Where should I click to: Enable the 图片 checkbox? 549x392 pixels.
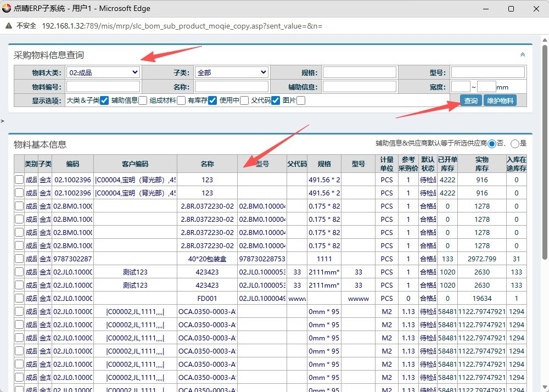coord(301,101)
